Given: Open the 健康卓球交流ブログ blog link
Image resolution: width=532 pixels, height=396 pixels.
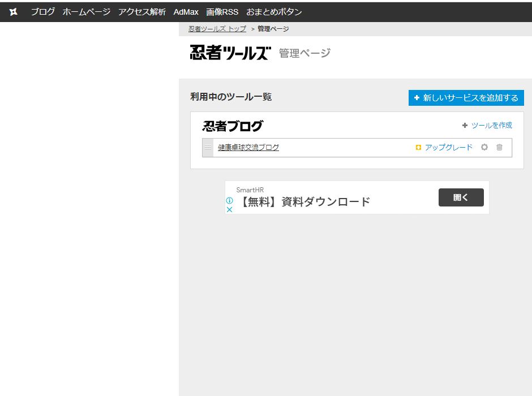Looking at the screenshot, I should 248,148.
